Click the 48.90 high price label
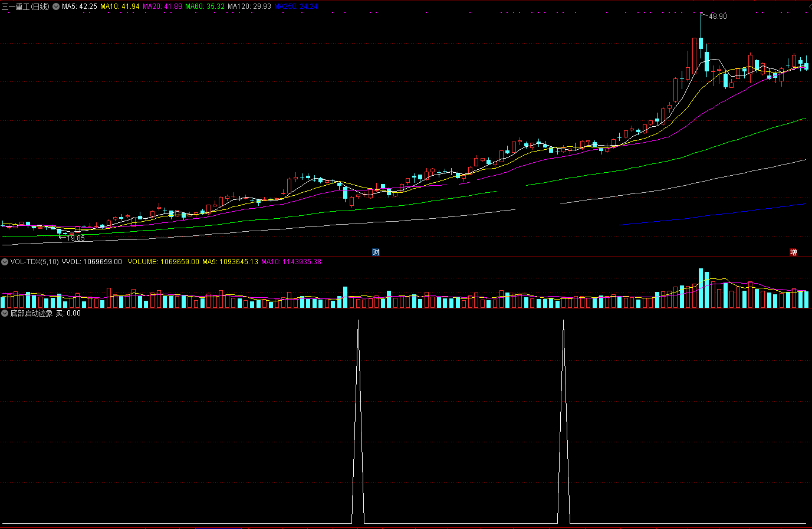The height and width of the screenshot is (529, 812). tap(718, 17)
